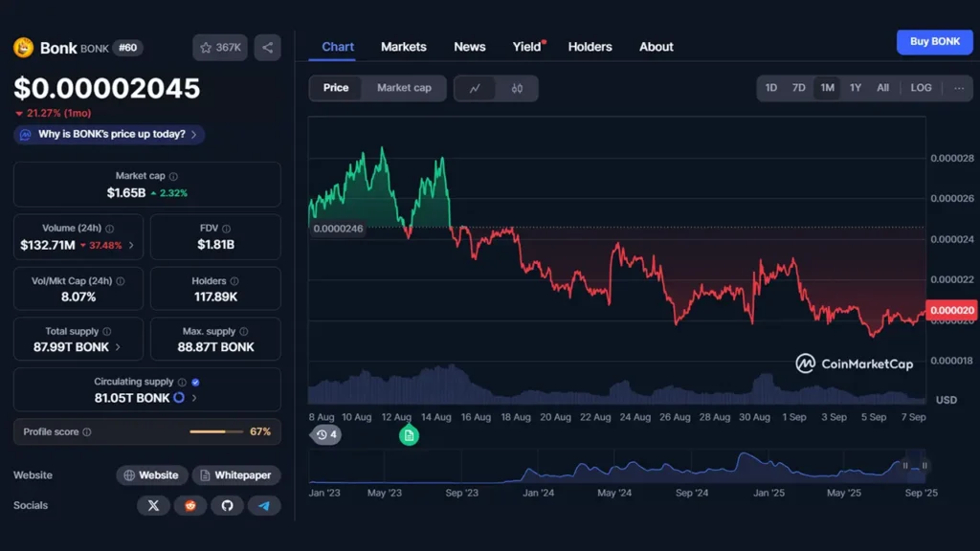Click the Buy BONK button
Image resolution: width=980 pixels, height=551 pixels.
(934, 42)
